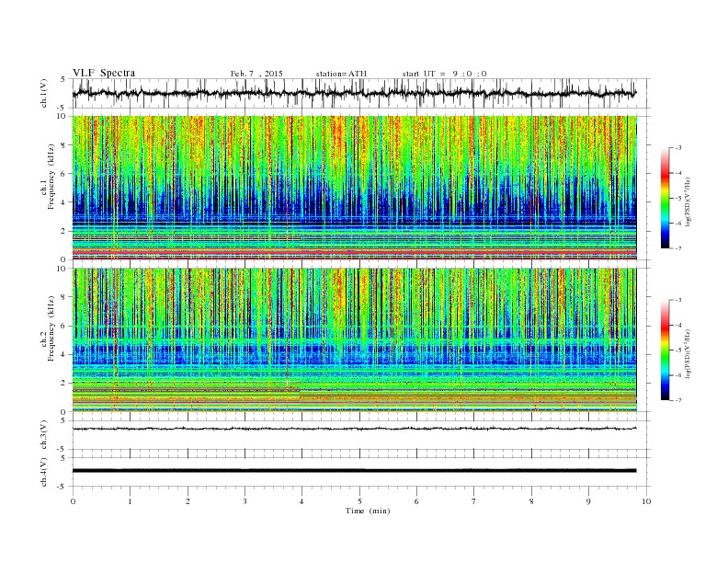Image resolution: width=728 pixels, height=563 pixels.
Task: Click the ch.2 frequency spectrogram panel
Action: click(355, 340)
